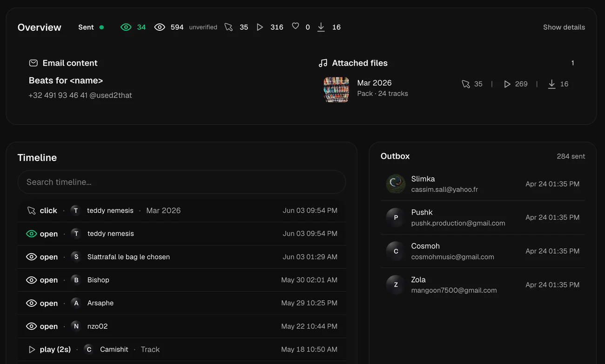Click the download icon in Mar 2026 pack row

coord(552,84)
